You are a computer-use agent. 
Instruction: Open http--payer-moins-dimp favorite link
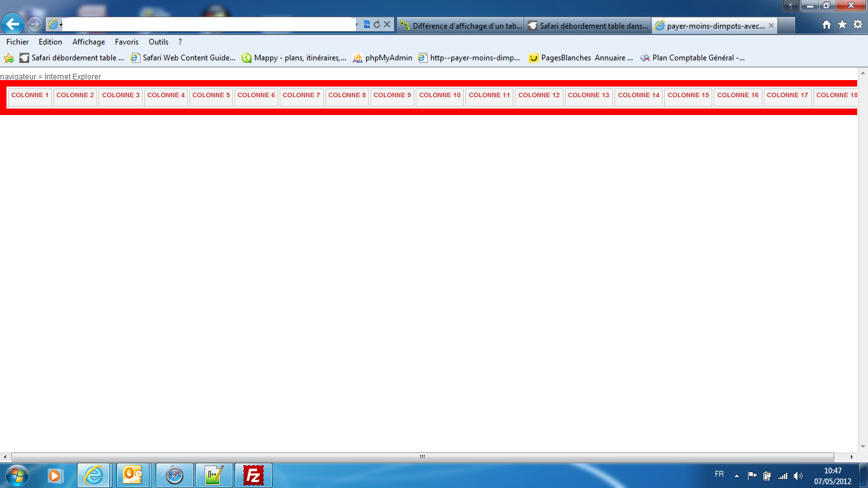tap(470, 58)
